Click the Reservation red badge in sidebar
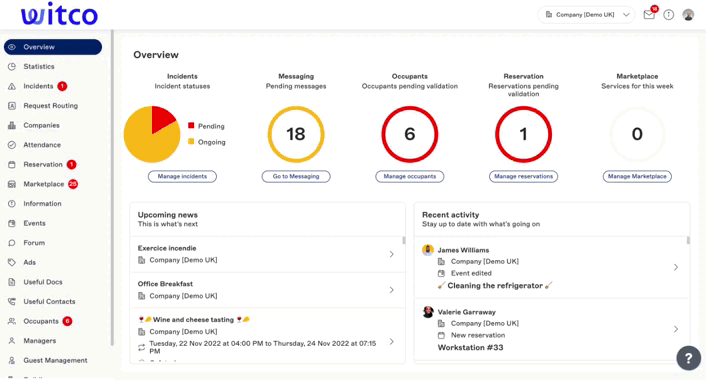Screen dimensions: 706x380 coord(71,164)
